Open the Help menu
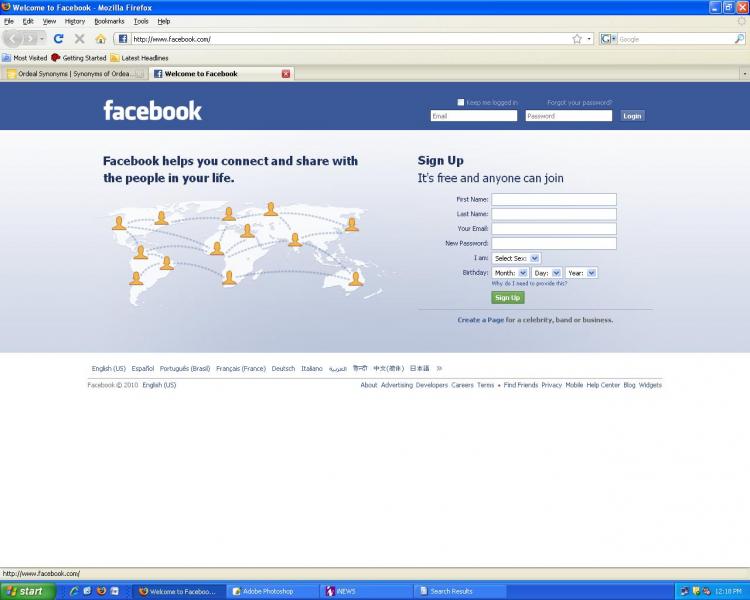 [164, 22]
